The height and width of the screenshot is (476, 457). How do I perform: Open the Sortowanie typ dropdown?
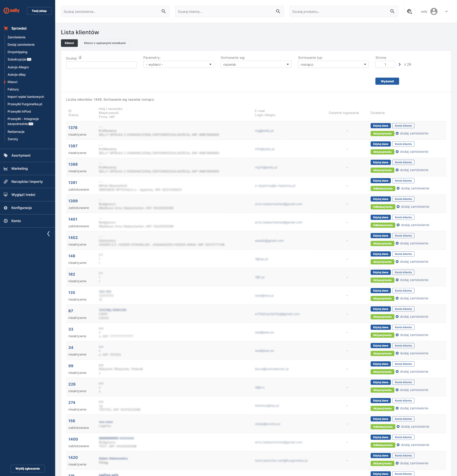[x=333, y=64]
